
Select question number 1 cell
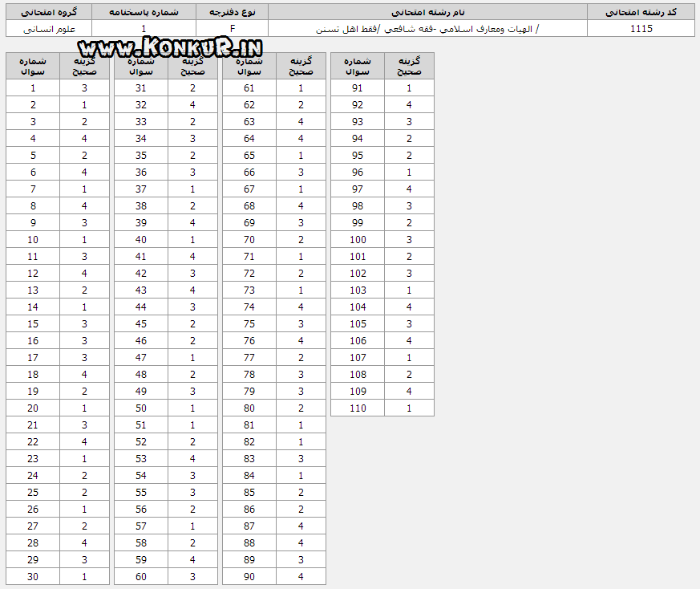pyautogui.click(x=33, y=88)
